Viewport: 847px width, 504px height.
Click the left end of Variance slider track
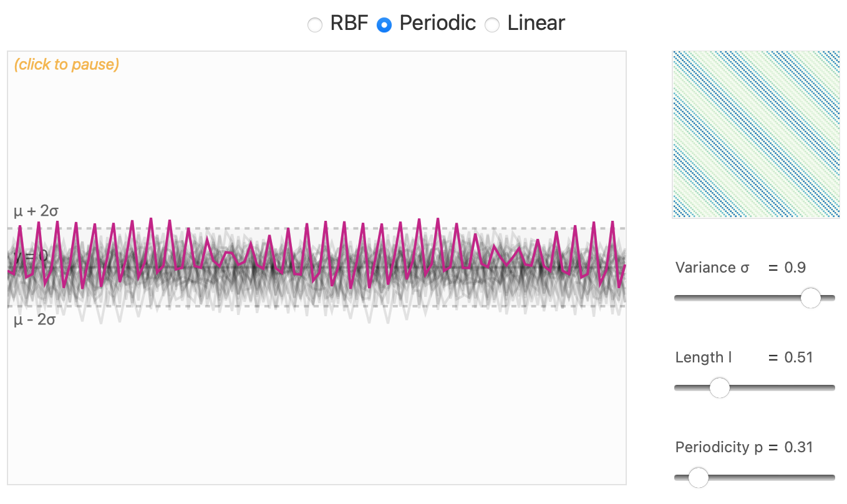point(677,298)
